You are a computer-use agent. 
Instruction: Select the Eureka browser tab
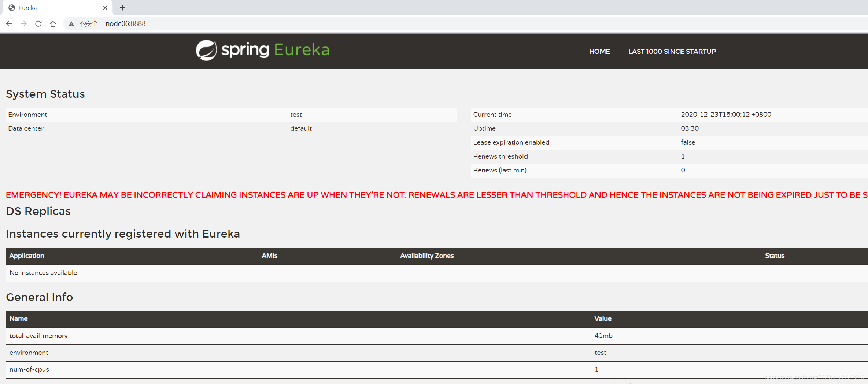click(x=57, y=8)
